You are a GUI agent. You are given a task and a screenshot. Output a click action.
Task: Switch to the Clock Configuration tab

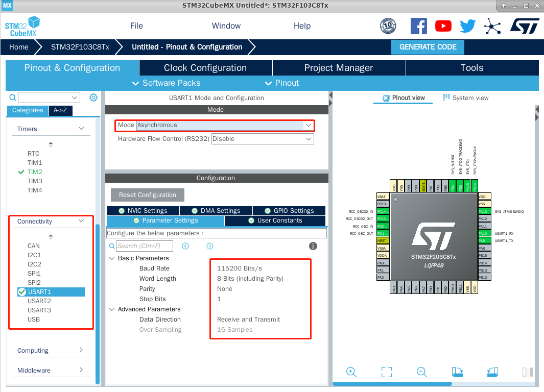[205, 68]
